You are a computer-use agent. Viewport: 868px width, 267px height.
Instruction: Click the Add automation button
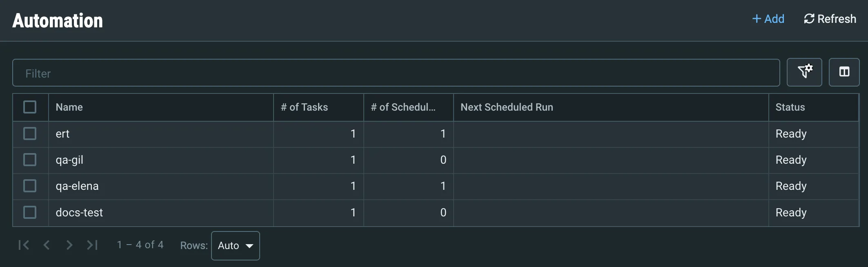[768, 19]
